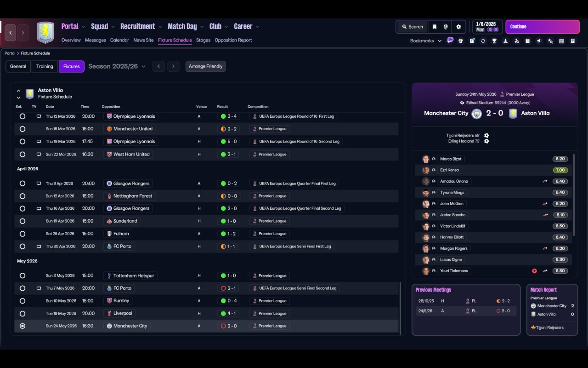Image resolution: width=588 pixels, height=368 pixels.
Task: Select the Nottingham Forest fixture radio button
Action: 23,196
